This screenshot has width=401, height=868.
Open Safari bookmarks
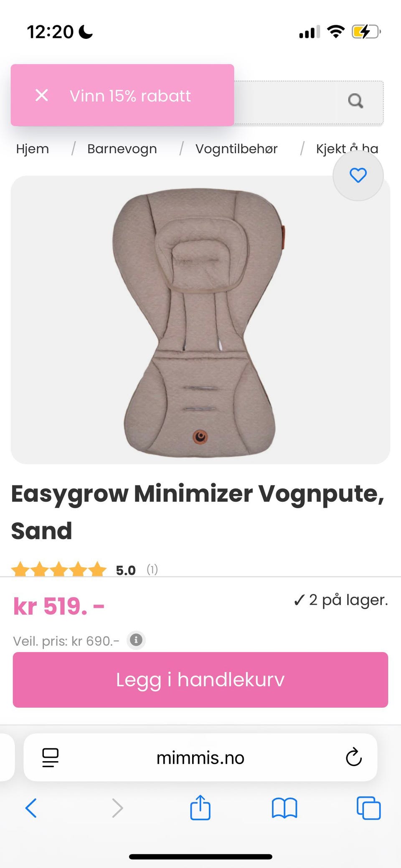(284, 808)
